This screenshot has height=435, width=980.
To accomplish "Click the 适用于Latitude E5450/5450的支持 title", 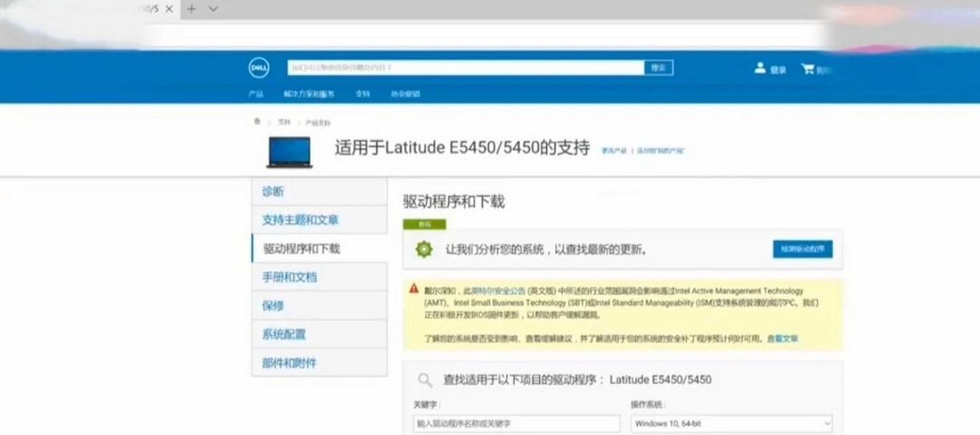I will point(462,147).
